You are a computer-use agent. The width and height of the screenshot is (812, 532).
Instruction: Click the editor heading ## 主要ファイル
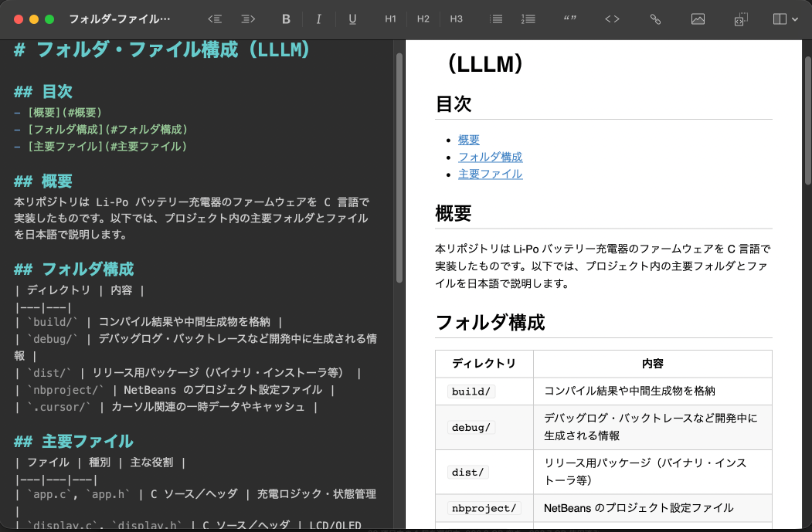[x=73, y=442]
